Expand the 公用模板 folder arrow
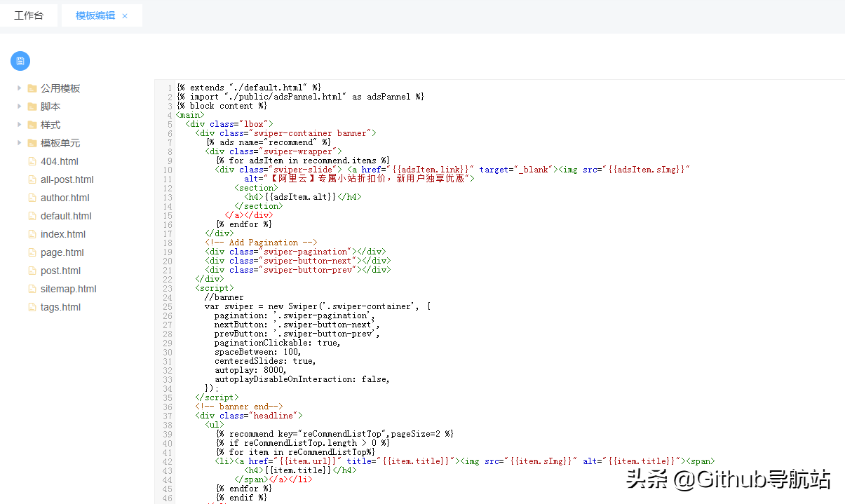Image resolution: width=845 pixels, height=504 pixels. click(19, 88)
